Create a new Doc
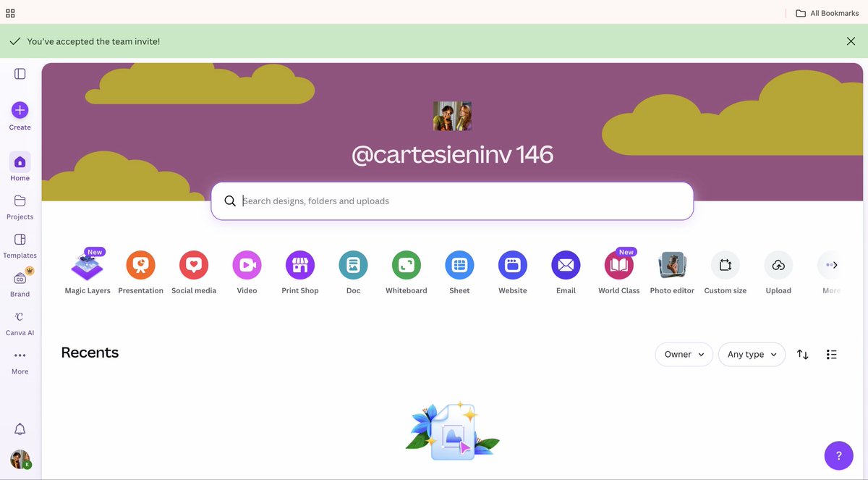Image resolution: width=868 pixels, height=480 pixels. [x=353, y=272]
